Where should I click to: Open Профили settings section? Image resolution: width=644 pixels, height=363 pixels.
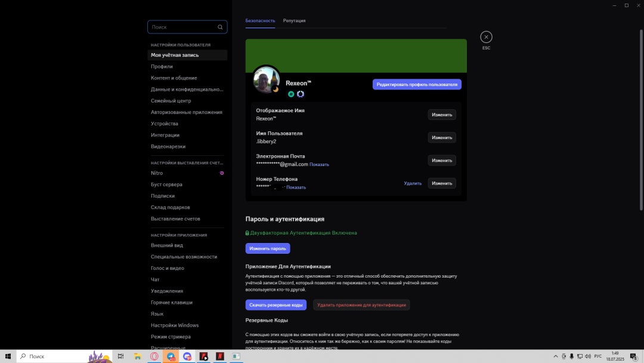point(187,67)
